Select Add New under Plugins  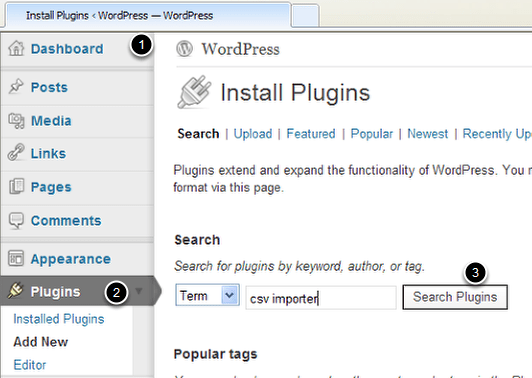point(41,342)
